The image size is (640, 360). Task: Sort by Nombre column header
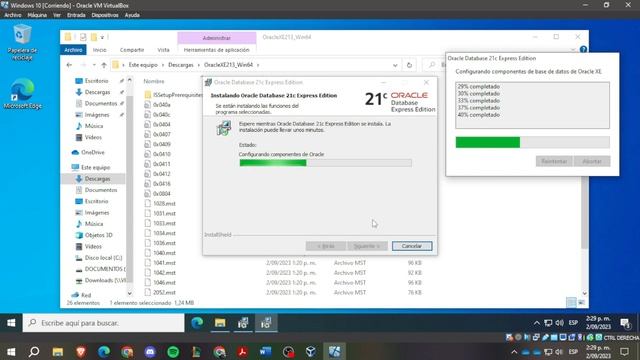(154, 81)
